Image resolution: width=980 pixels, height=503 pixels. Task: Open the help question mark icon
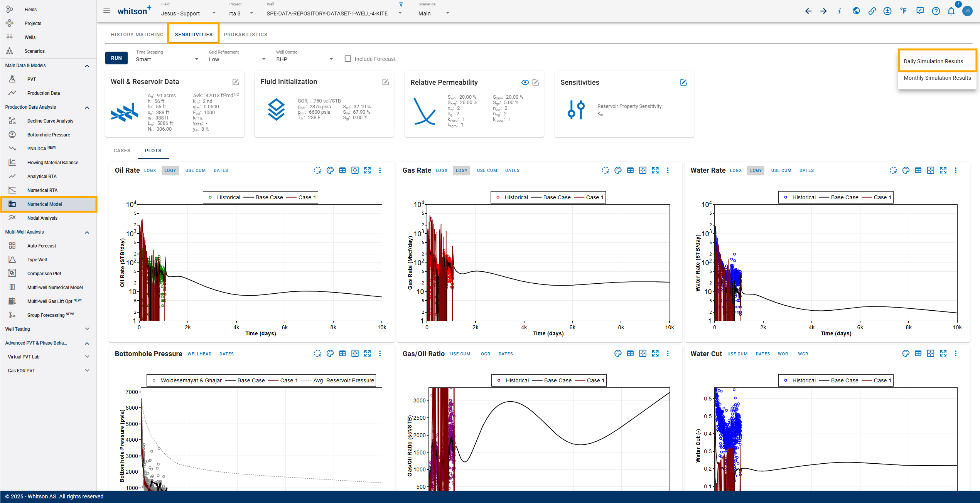point(936,11)
